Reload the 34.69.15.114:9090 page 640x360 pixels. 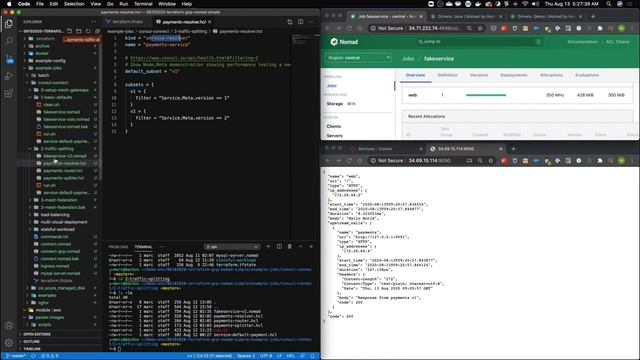pyautogui.click(x=349, y=160)
